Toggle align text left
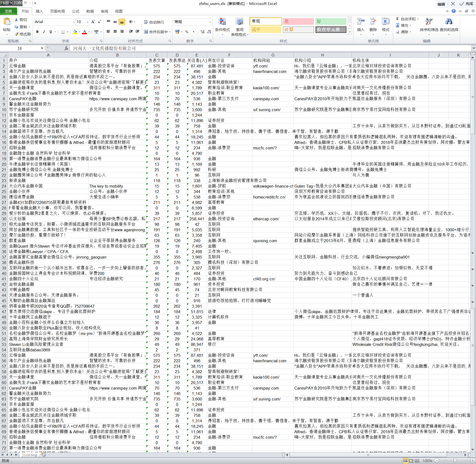 point(108,32)
